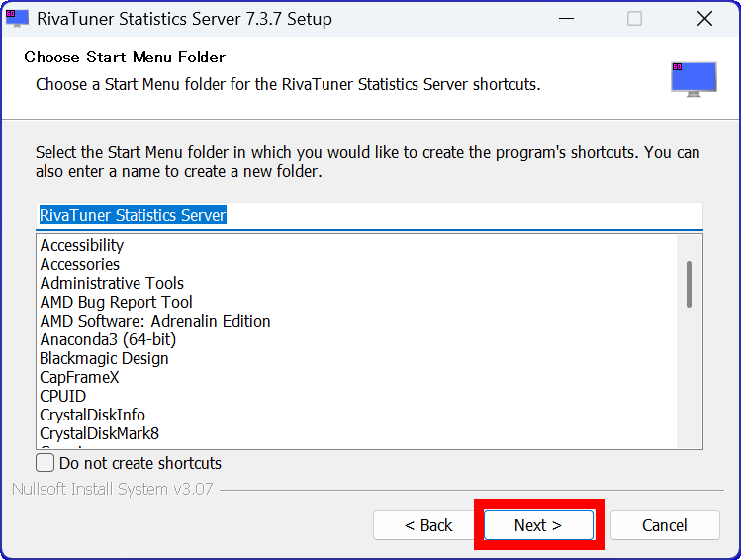
Task: Choose the CrystalDiskInfo folder
Action: [x=93, y=415]
